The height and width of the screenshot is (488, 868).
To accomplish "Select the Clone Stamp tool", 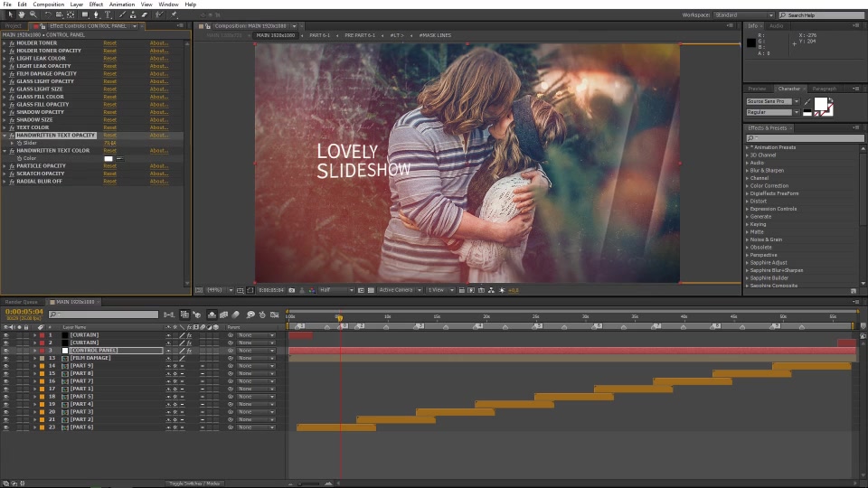I will (133, 15).
